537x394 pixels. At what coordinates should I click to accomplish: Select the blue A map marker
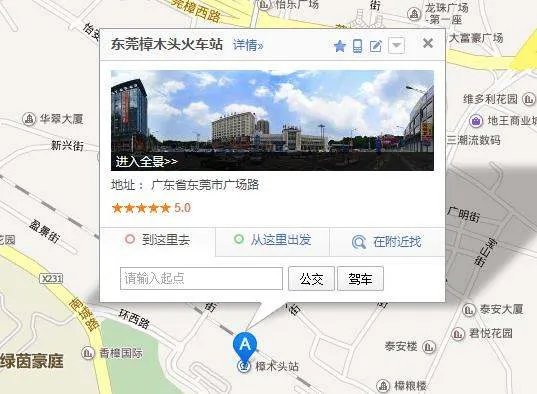tap(245, 345)
